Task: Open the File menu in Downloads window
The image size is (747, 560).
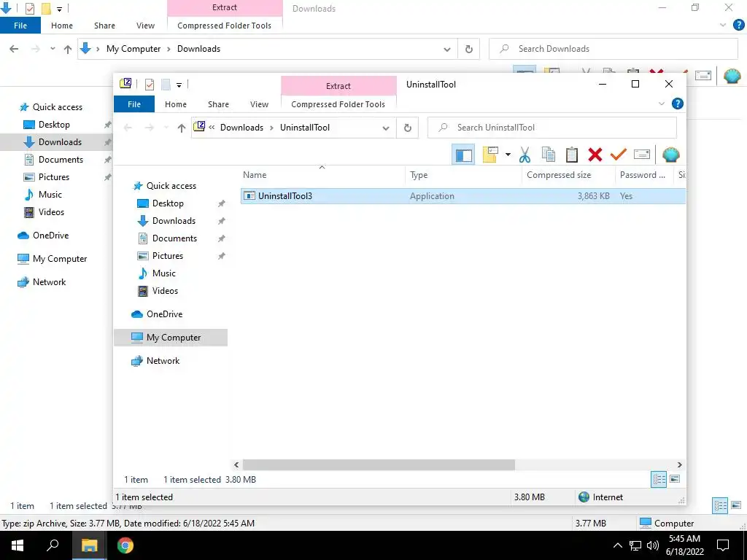Action: point(20,26)
